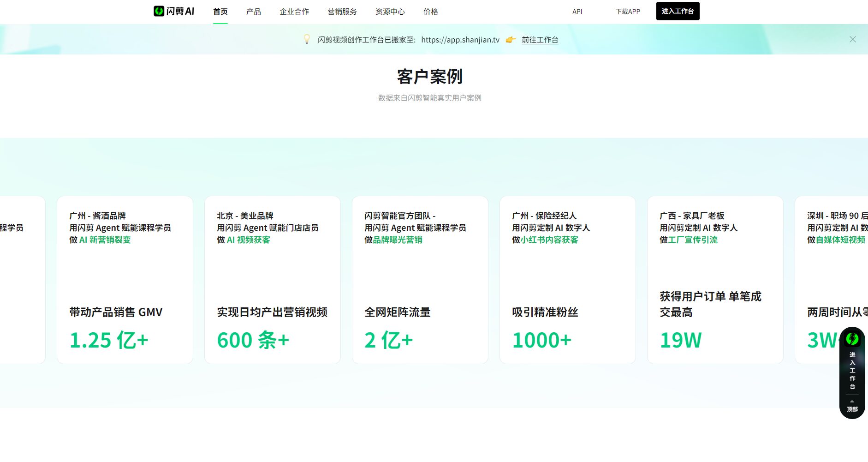
Task: Click 全网矩阵流量 label
Action: point(398,312)
